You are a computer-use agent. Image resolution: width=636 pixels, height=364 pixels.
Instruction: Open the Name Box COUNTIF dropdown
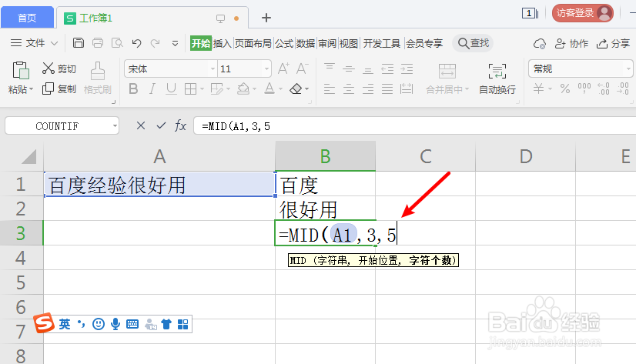pyautogui.click(x=115, y=126)
